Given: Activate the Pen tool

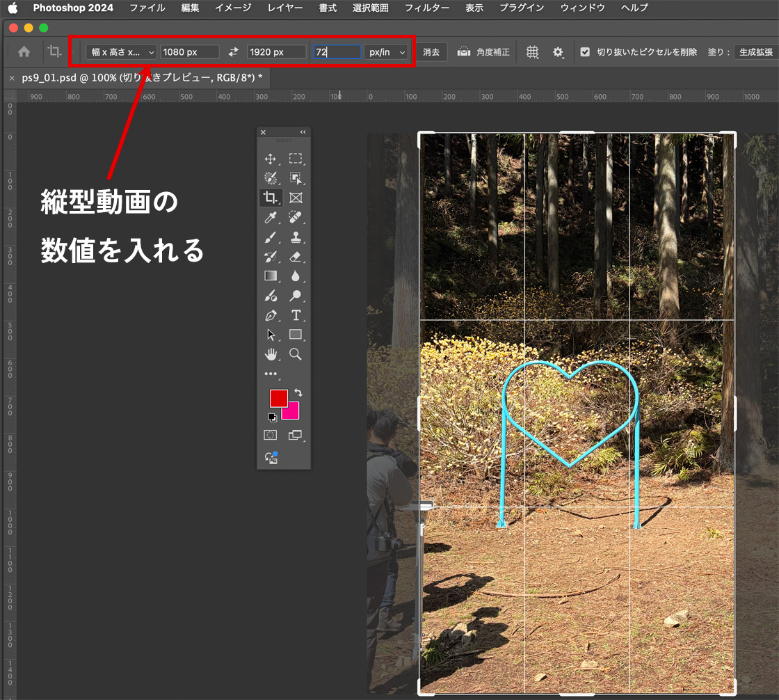Looking at the screenshot, I should coord(271,315).
